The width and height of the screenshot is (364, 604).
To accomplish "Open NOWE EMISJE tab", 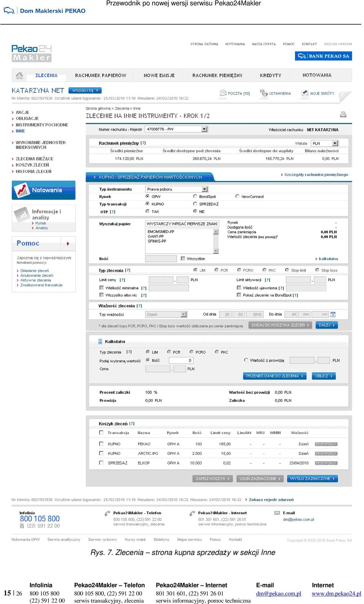I will [x=159, y=75].
